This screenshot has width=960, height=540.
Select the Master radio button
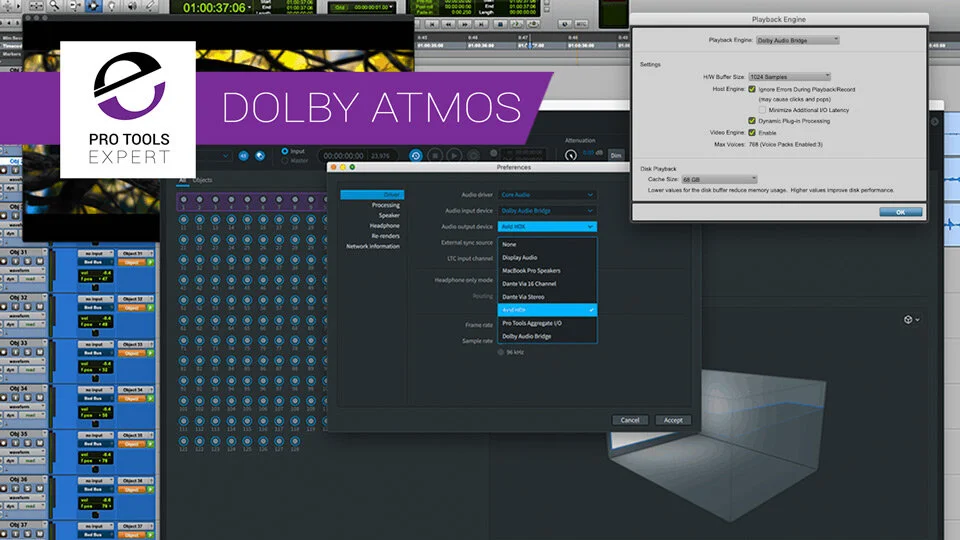tap(285, 160)
